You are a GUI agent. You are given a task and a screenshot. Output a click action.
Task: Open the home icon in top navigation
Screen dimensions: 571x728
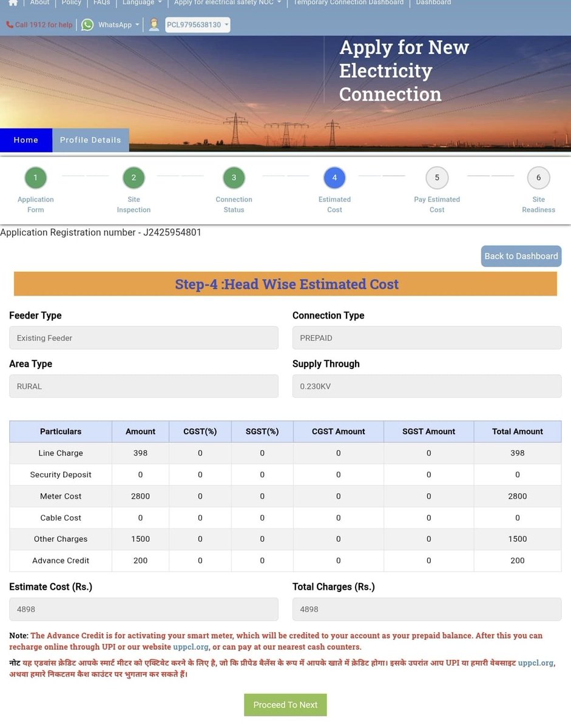pos(13,3)
